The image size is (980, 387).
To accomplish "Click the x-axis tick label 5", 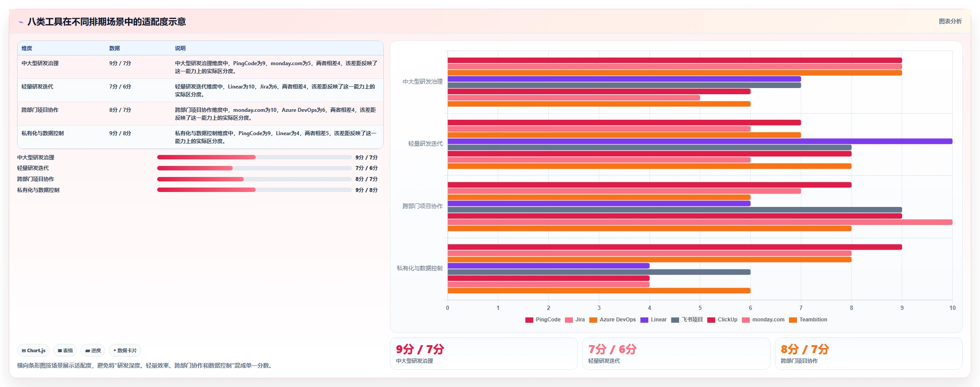I will [700, 308].
